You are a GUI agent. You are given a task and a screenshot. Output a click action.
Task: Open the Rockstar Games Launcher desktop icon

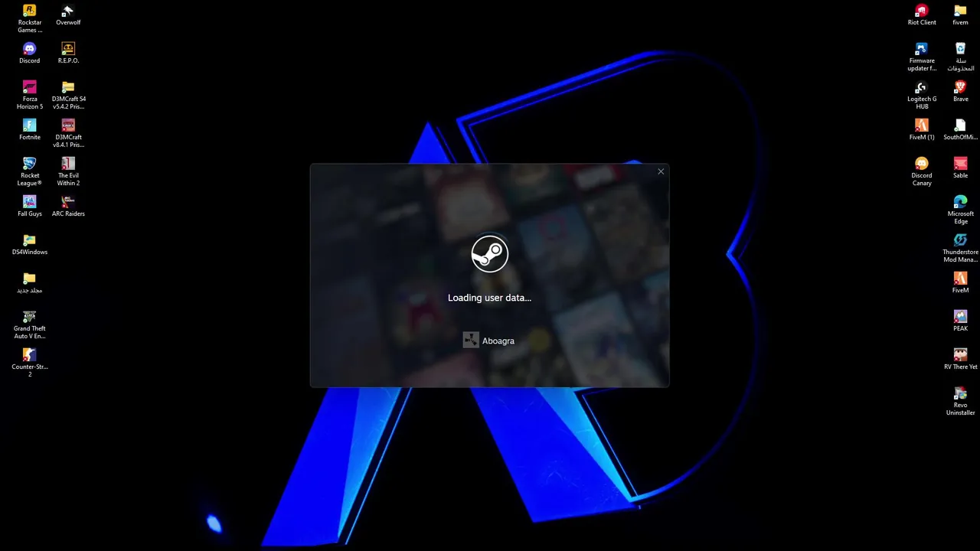(x=29, y=11)
